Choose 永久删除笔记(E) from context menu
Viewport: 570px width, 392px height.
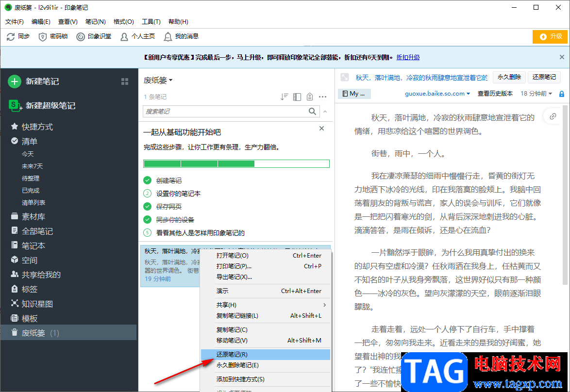[266, 365]
